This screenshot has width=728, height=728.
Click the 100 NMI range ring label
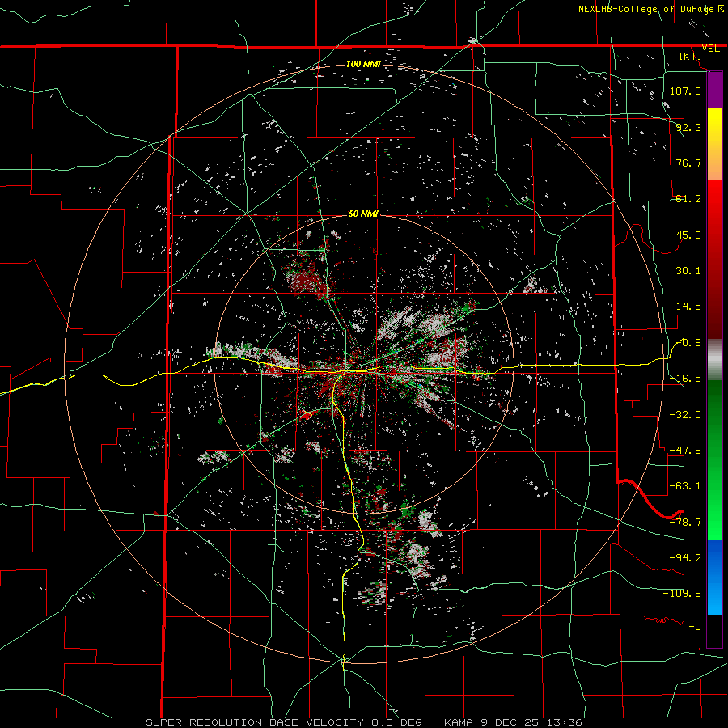[x=363, y=64]
